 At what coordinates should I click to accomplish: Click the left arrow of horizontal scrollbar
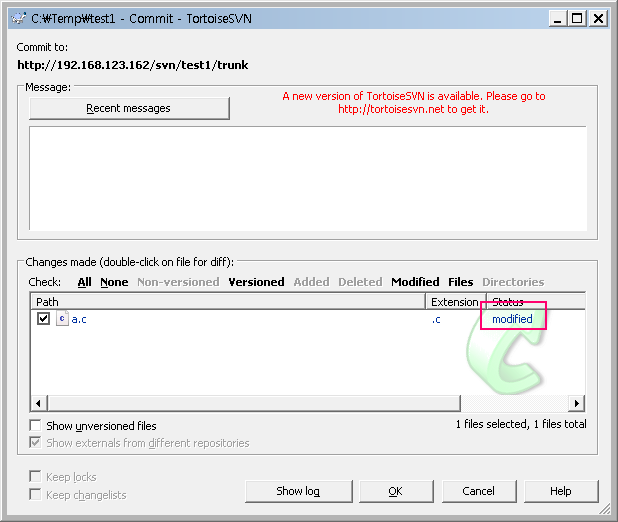point(38,403)
